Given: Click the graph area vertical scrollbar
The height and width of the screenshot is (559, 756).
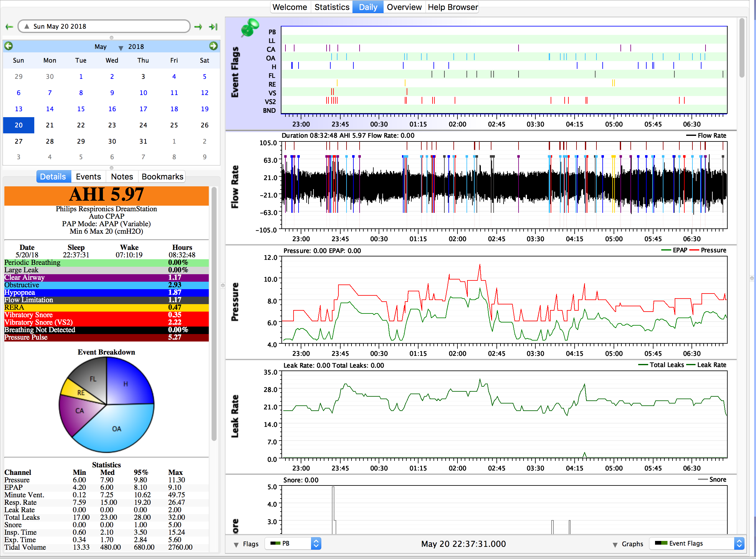Looking at the screenshot, I should coord(742,47).
